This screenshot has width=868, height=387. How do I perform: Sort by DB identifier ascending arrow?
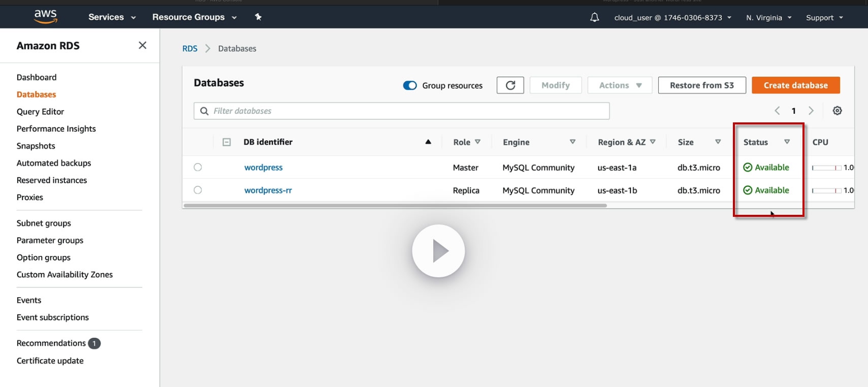428,142
